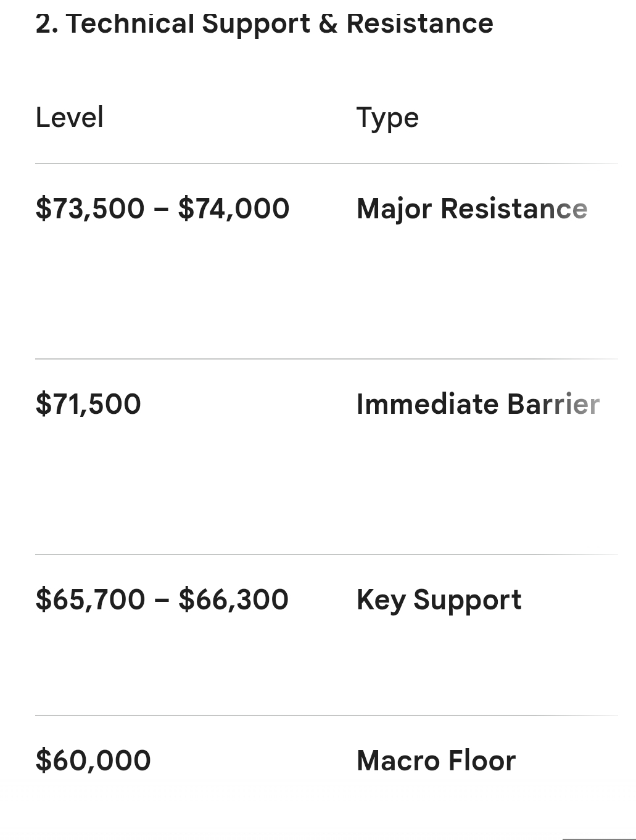636x840 pixels.
Task: Click the word Barrier in second row
Action: coord(553,404)
